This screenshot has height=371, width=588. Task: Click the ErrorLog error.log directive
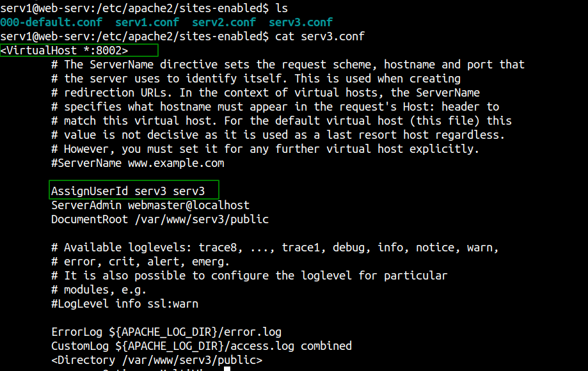166,332
